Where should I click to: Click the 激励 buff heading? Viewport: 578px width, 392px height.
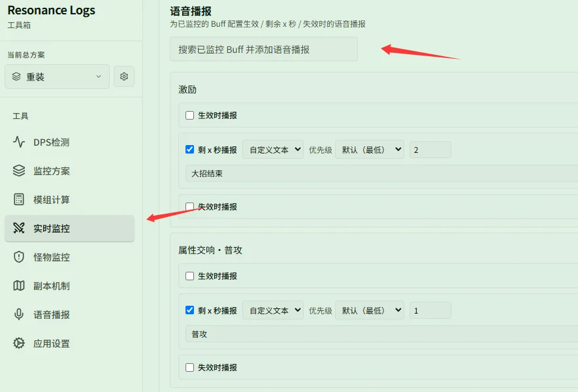(x=187, y=90)
